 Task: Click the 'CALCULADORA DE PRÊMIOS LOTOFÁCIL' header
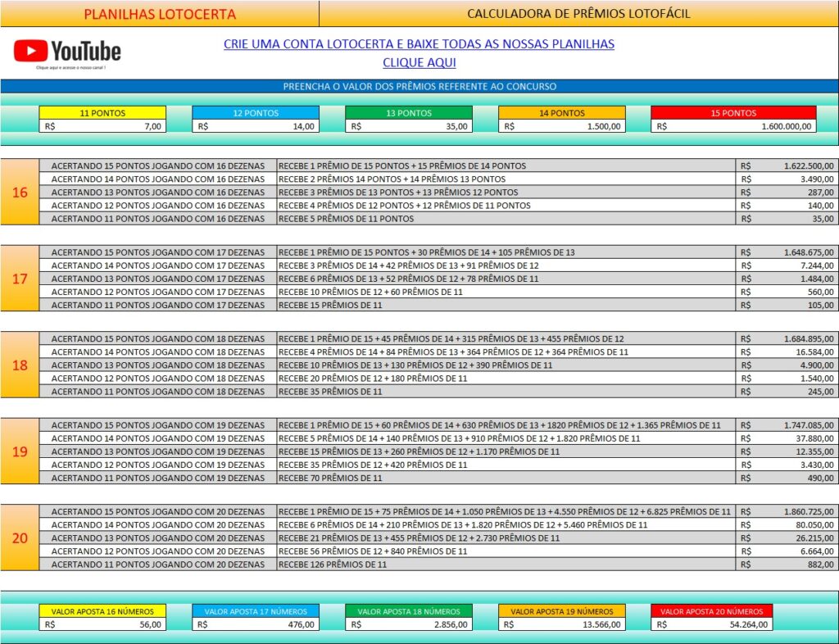click(578, 14)
